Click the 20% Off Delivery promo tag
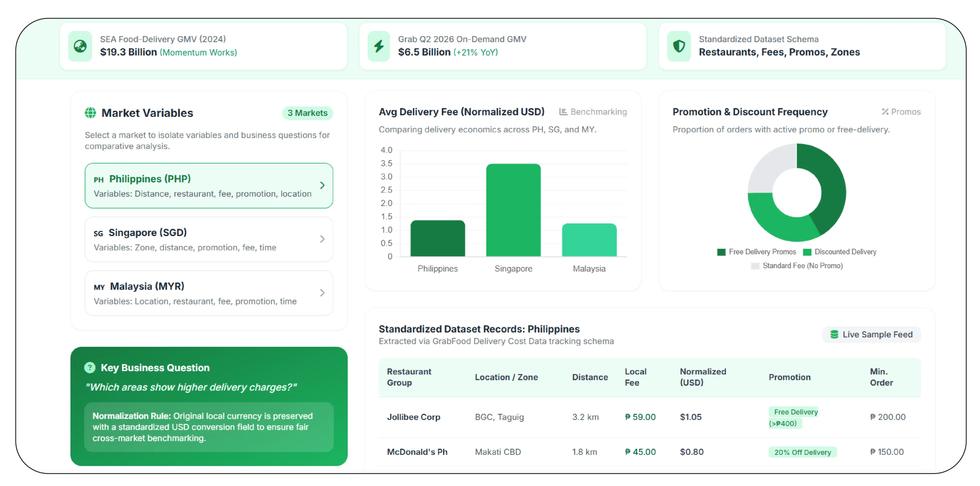The width and height of the screenshot is (980, 486). point(802,452)
